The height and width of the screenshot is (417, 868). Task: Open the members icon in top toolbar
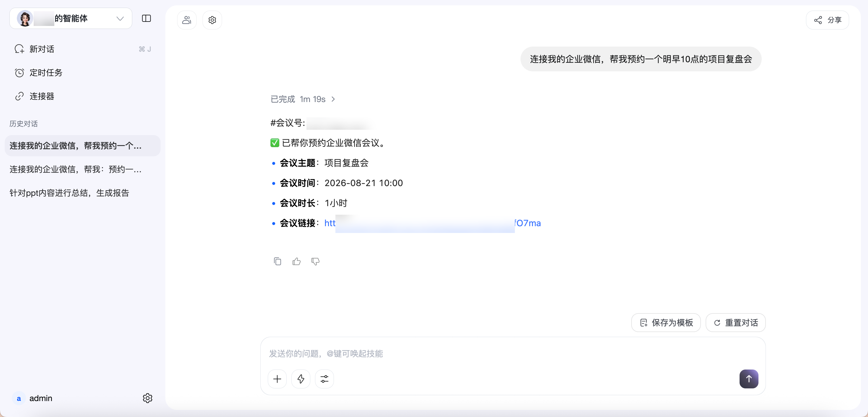pyautogui.click(x=187, y=20)
